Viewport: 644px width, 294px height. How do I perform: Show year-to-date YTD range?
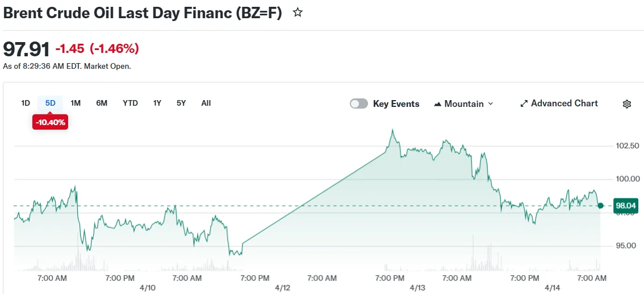click(x=130, y=103)
